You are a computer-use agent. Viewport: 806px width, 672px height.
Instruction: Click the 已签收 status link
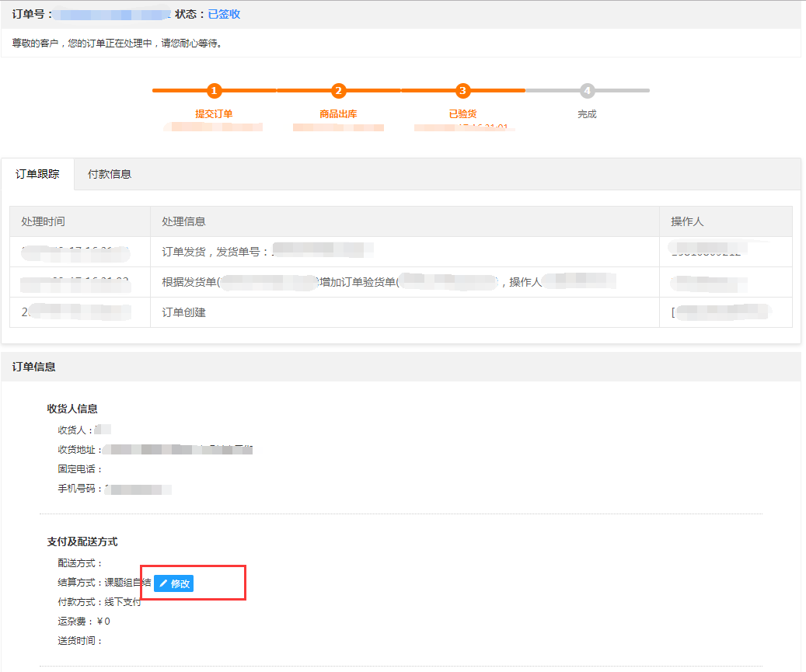point(224,14)
